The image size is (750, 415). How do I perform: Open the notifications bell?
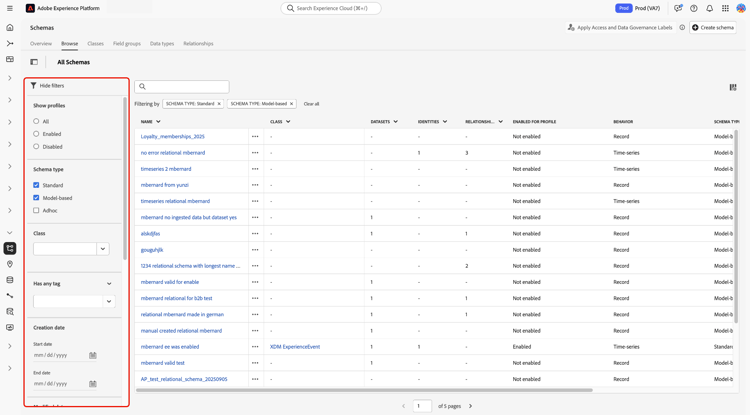pyautogui.click(x=710, y=8)
